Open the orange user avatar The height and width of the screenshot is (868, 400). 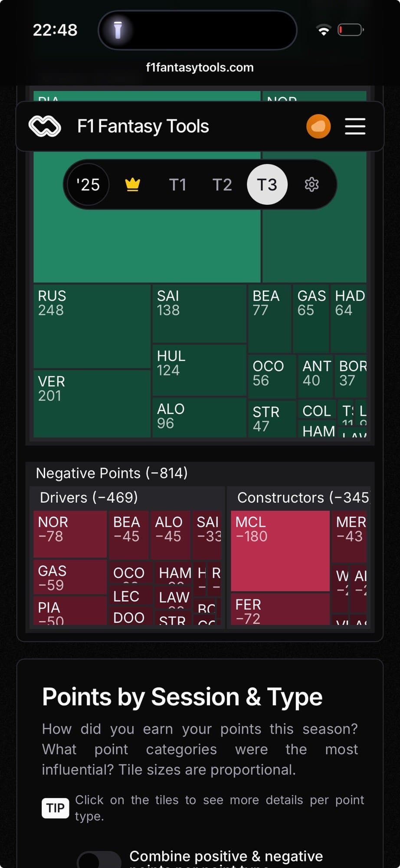(x=318, y=126)
